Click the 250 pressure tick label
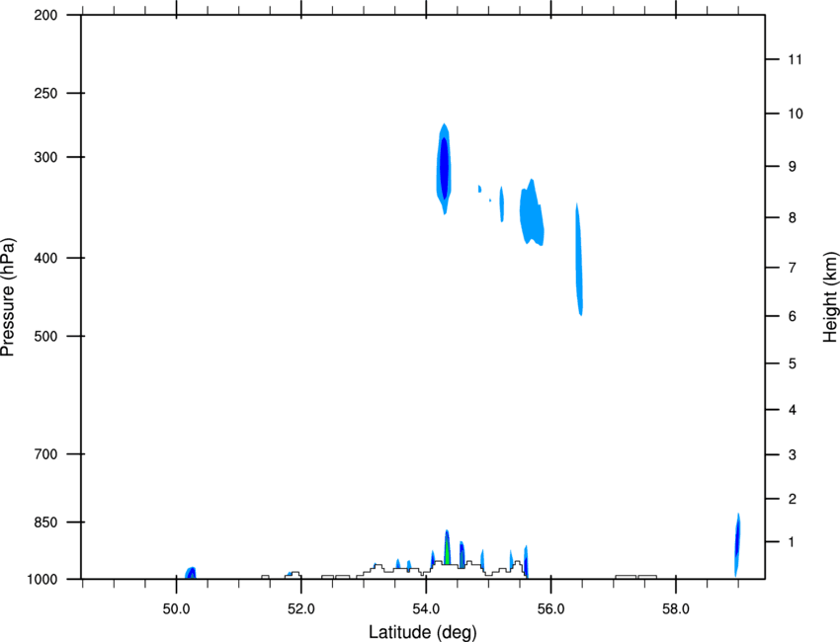Viewport: 840px width, 642px height. [45, 93]
